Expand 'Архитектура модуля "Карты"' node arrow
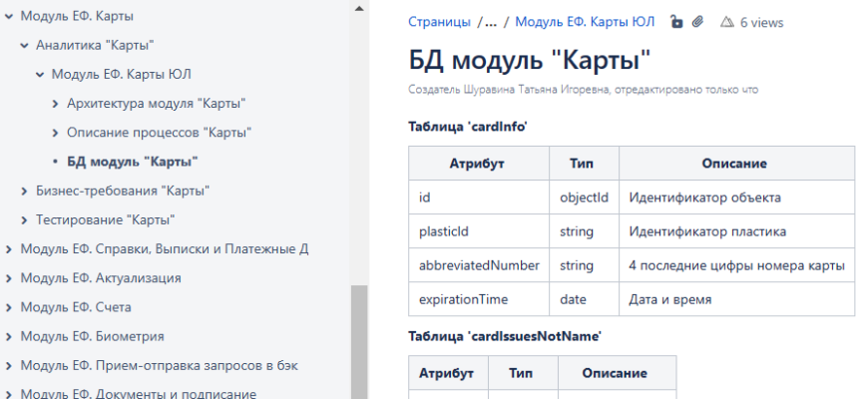 (55, 103)
